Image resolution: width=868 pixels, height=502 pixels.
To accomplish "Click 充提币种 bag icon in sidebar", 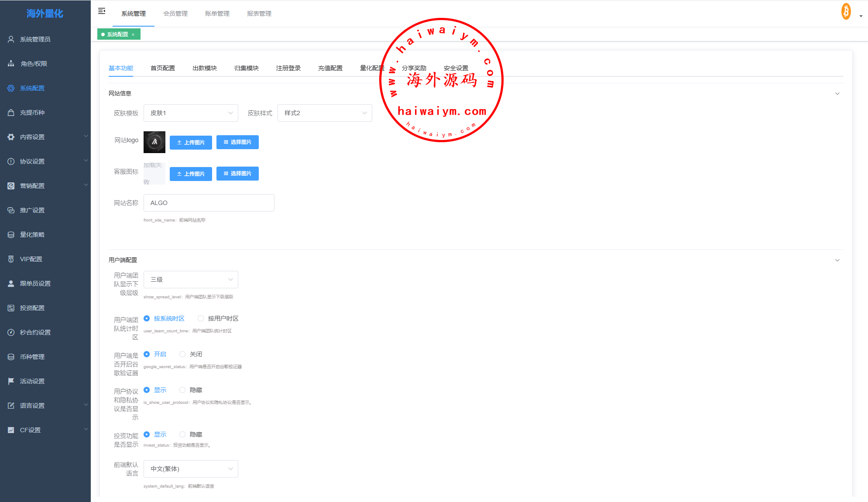I will 11,113.
